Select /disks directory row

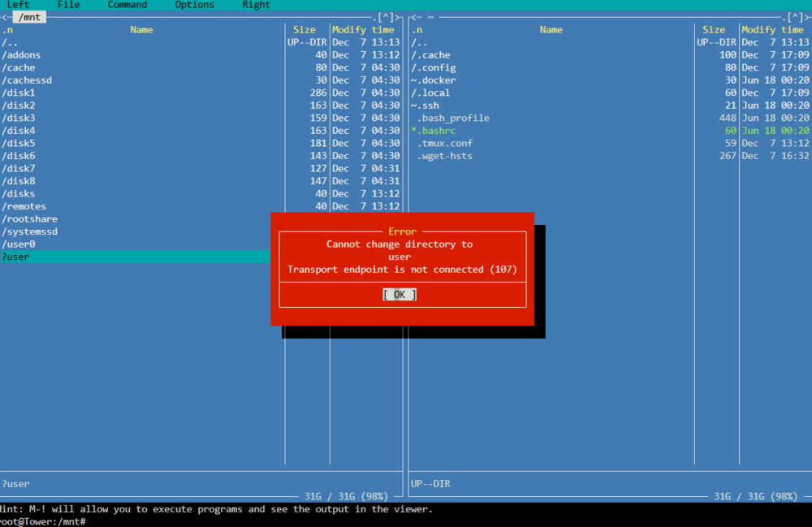[201, 193]
